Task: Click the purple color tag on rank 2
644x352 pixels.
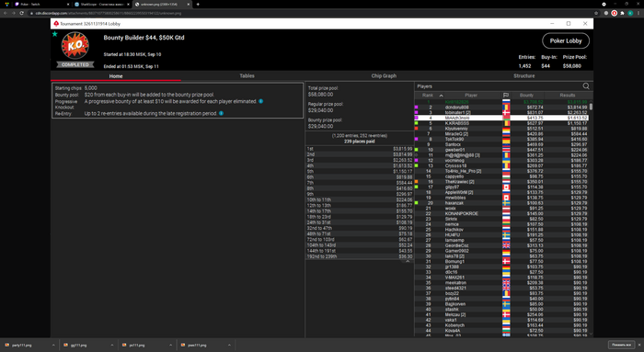Action: pyautogui.click(x=417, y=108)
